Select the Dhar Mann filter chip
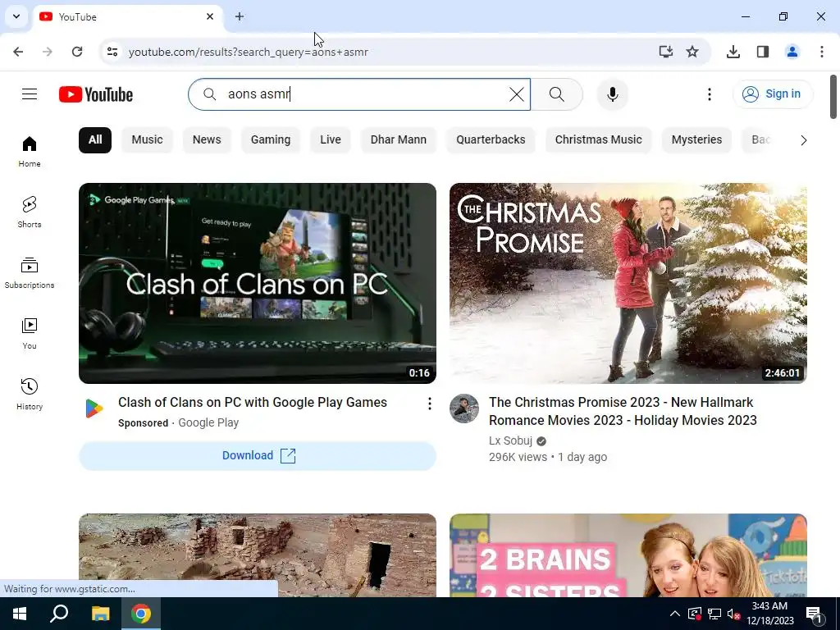Screen dimensions: 840x630 (399, 139)
